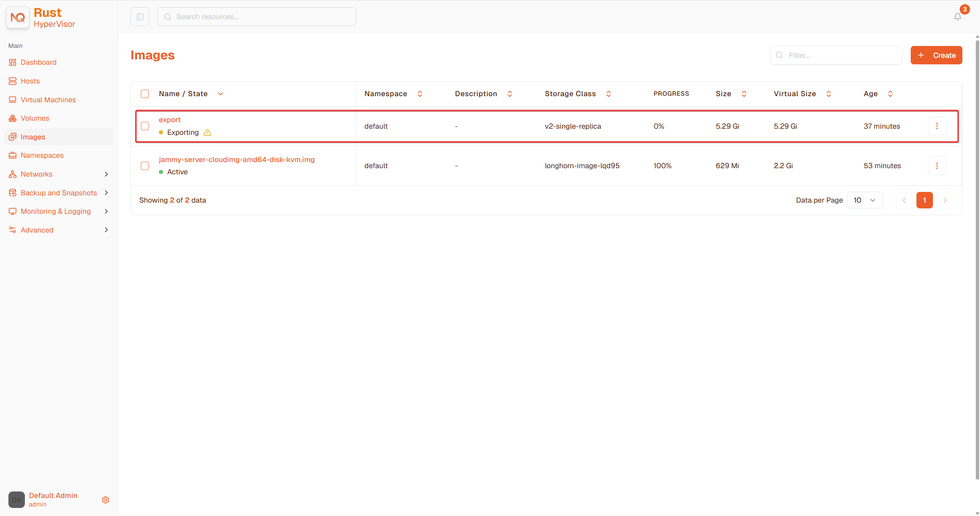Open the notifications bell
The image size is (980, 516).
coord(957,17)
